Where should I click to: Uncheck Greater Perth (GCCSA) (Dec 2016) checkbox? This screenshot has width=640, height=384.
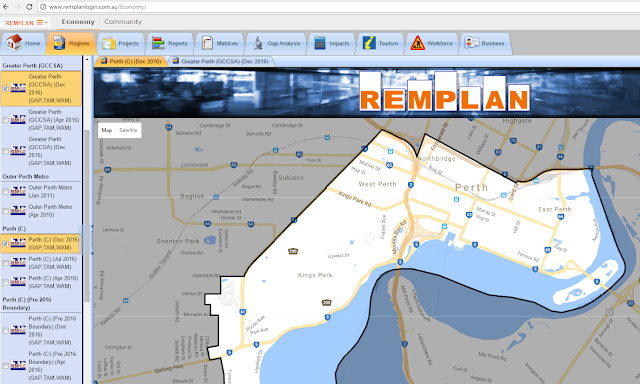coord(5,89)
